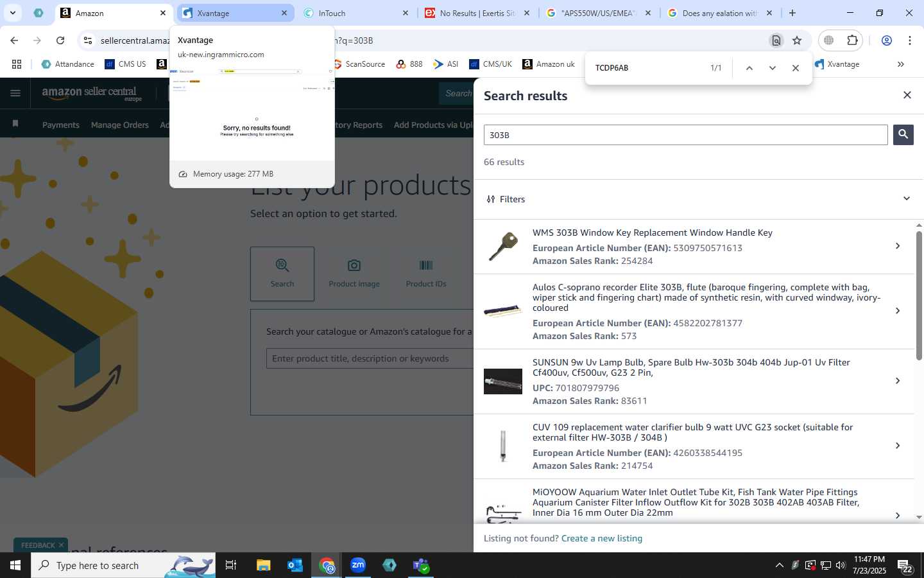Switch to No Results Exertis tab
This screenshot has width=924, height=578.
[x=478, y=13]
